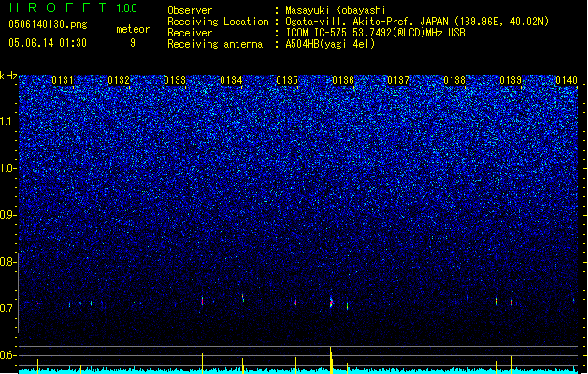Click the 0131 time marker
This screenshot has height=374, width=588.
tap(63, 80)
